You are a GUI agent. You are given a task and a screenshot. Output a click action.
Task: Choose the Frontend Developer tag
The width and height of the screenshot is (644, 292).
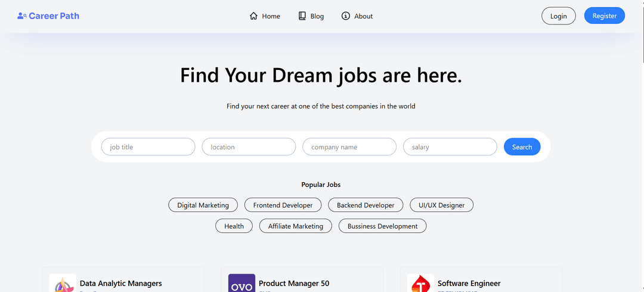[x=283, y=205]
